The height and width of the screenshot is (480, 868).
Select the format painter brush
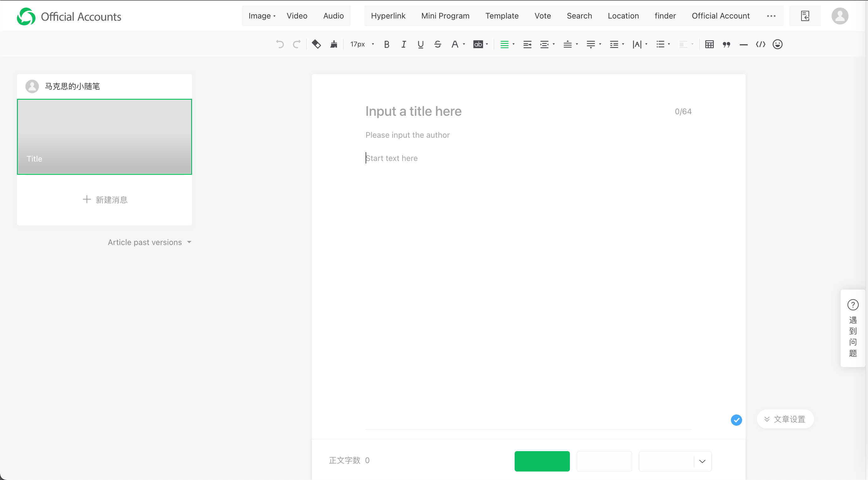(x=334, y=44)
